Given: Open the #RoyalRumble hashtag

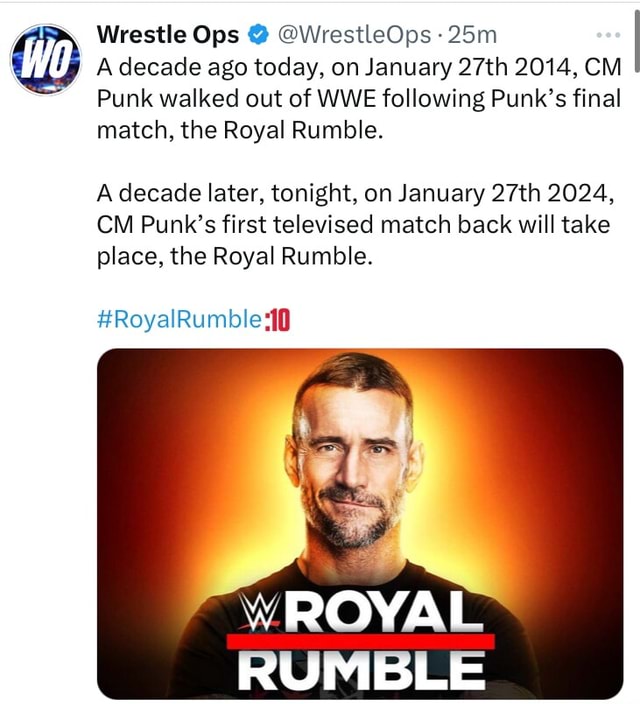Looking at the screenshot, I should pyautogui.click(x=180, y=319).
